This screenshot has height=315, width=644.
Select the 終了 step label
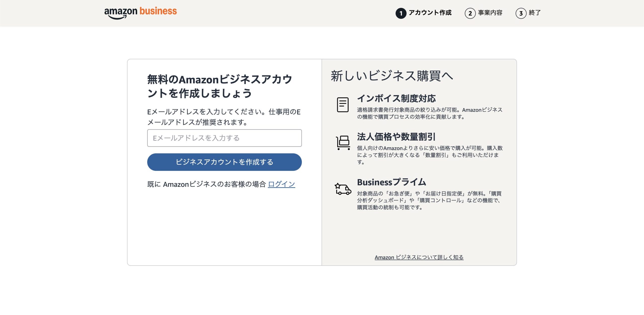pyautogui.click(x=535, y=13)
